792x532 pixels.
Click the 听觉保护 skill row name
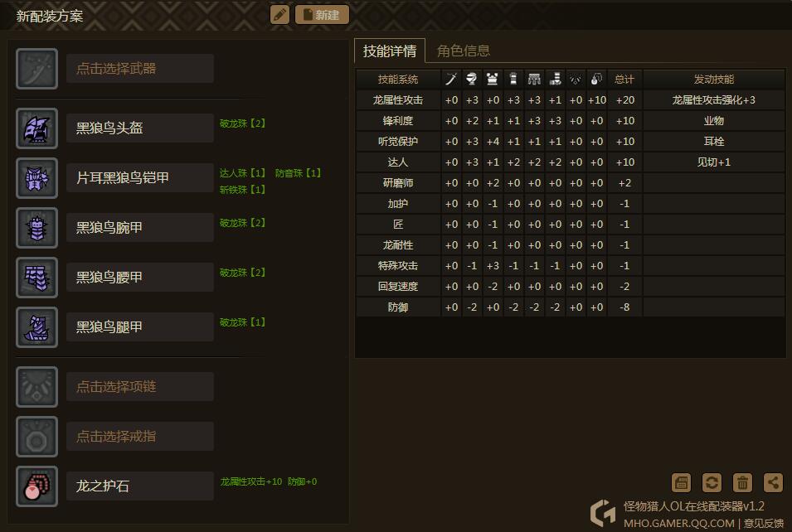coord(398,142)
